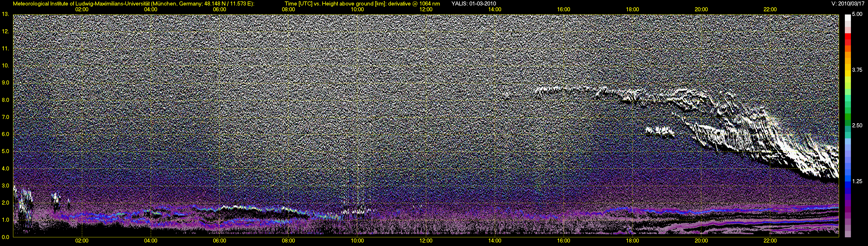Click the 9.0 height axis label
Screen dimensions: 868x246
(x=5, y=82)
